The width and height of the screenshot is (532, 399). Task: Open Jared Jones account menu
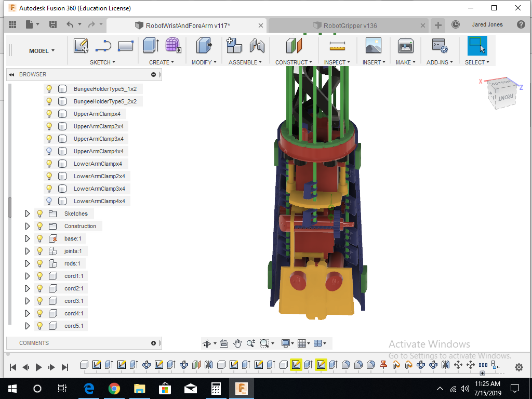pyautogui.click(x=487, y=24)
